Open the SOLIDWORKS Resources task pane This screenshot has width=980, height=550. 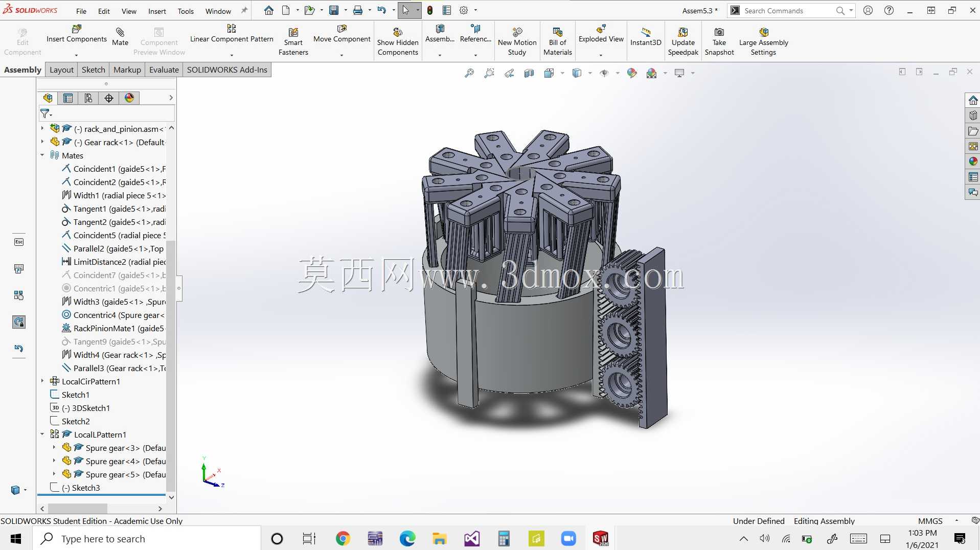click(x=973, y=100)
